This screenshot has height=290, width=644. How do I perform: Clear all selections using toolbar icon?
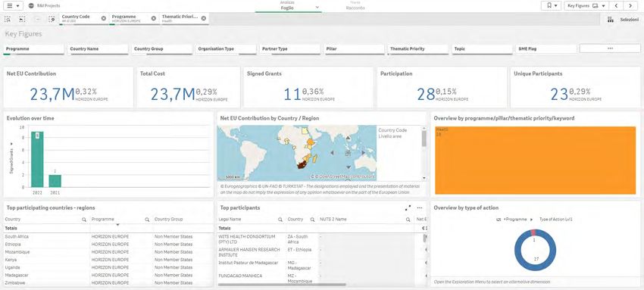click(x=52, y=19)
